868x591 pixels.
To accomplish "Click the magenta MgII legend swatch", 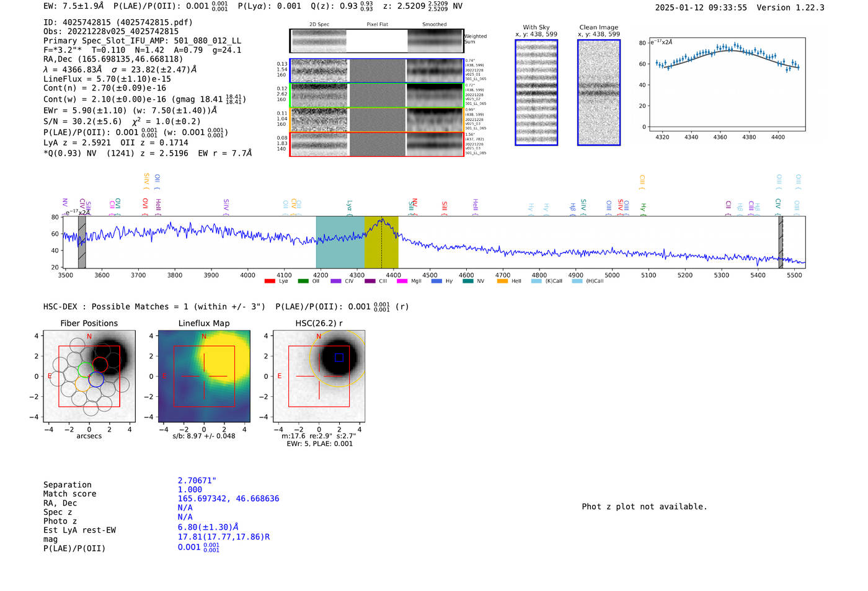I will 402,281.
